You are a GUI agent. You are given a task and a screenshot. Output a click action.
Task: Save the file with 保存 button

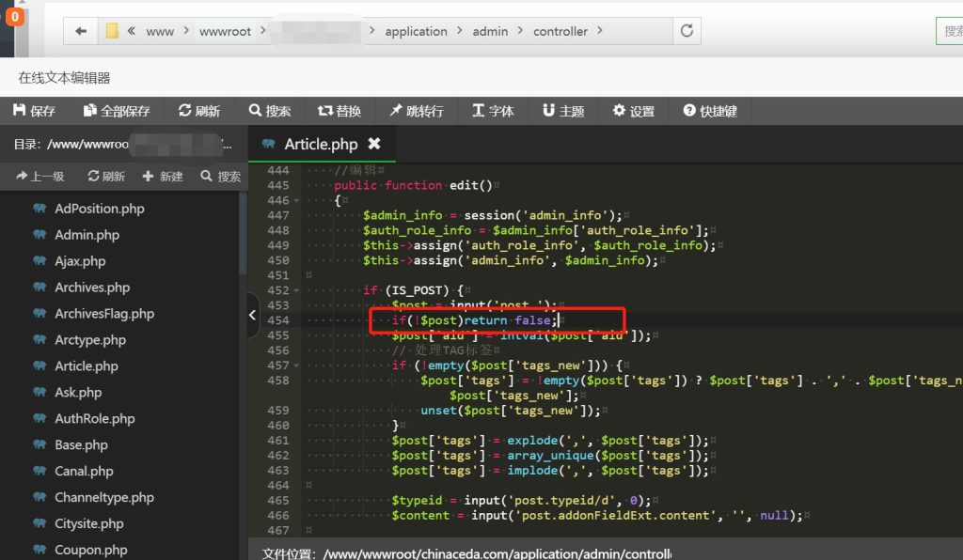(35, 111)
